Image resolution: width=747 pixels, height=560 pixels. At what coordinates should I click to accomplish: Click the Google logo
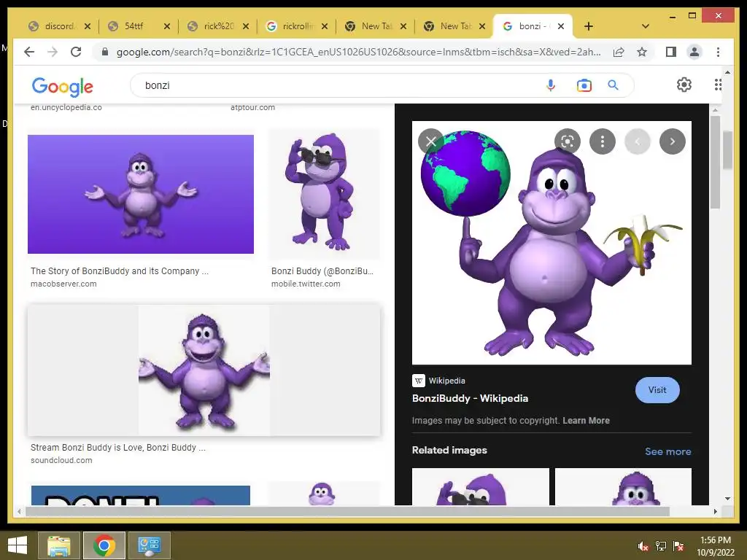63,86
